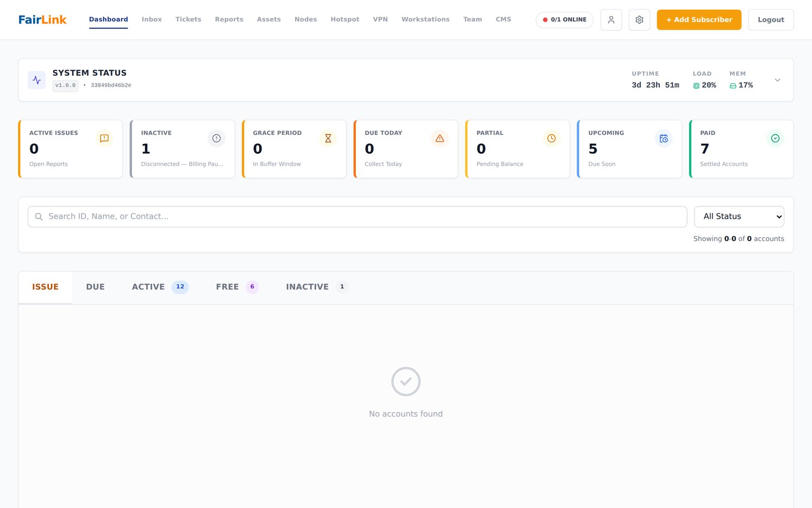The width and height of the screenshot is (812, 508).
Task: Open the VPN nav item
Action: pyautogui.click(x=381, y=19)
